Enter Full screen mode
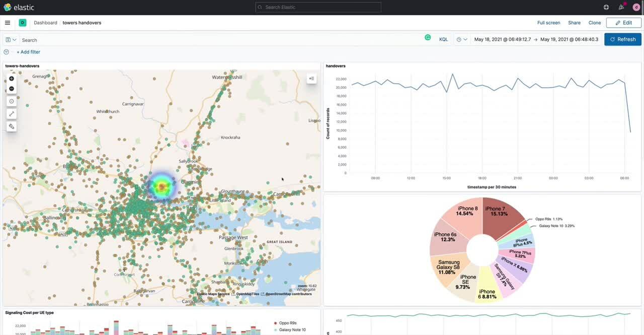 (x=548, y=23)
